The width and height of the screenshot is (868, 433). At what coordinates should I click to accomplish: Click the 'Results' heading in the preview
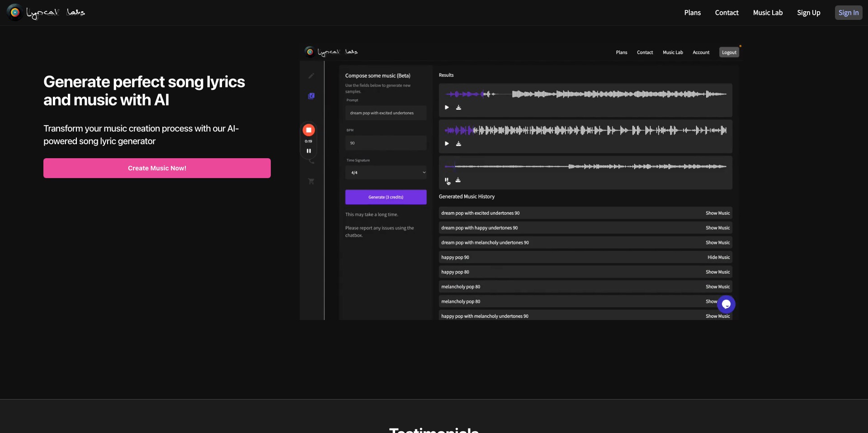point(446,75)
